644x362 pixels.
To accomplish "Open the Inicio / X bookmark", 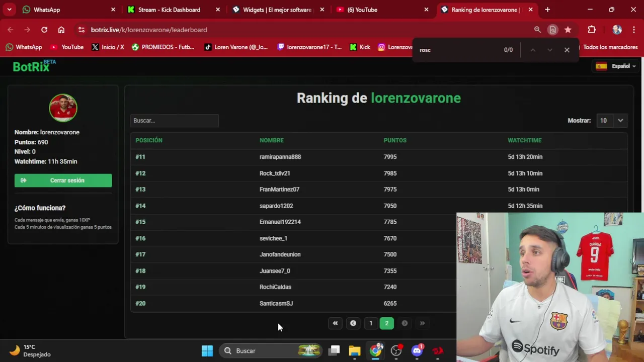I will [x=108, y=47].
